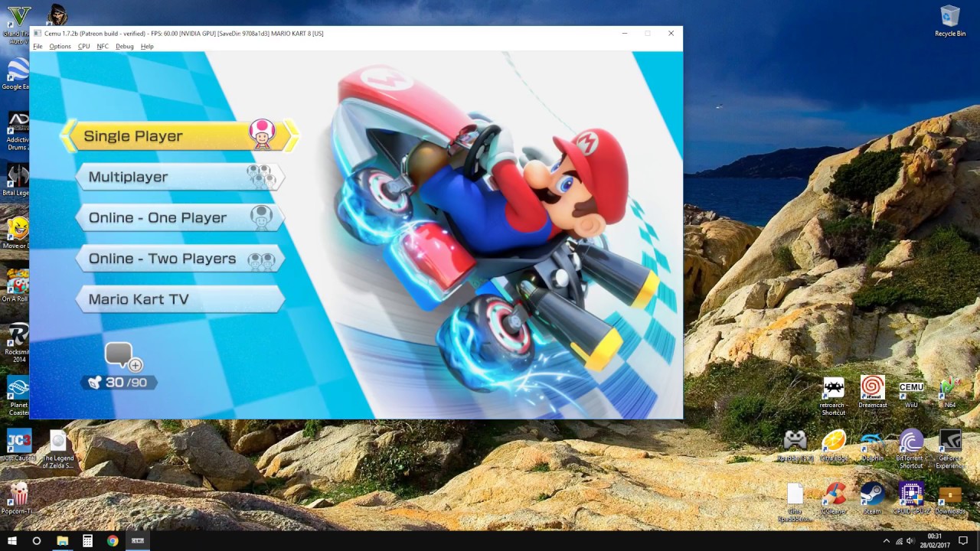980x551 pixels.
Task: Click the Miiverse speech bubble icon
Action: (122, 356)
